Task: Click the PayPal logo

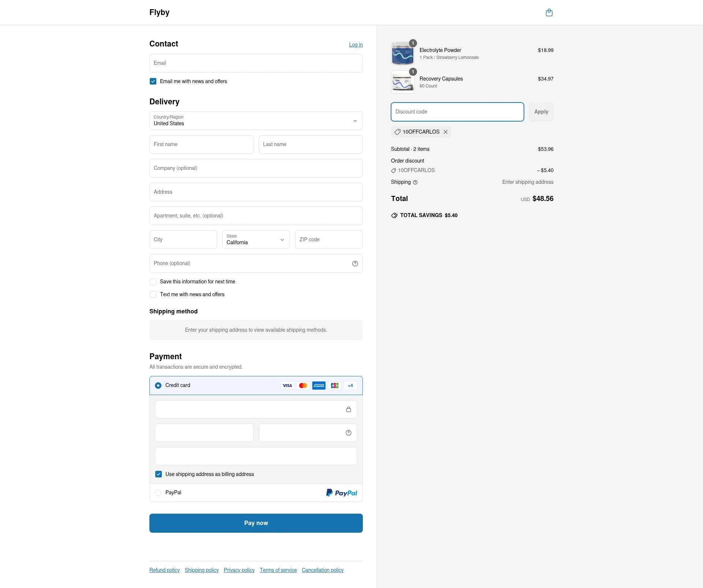Action: pyautogui.click(x=341, y=492)
